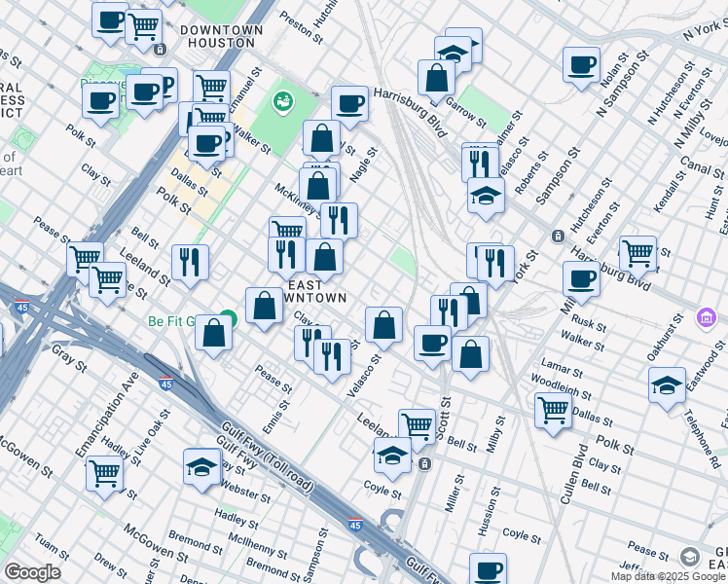728x584 pixels.
Task: Click the green Be Fit Gym pin
Action: 231,318
